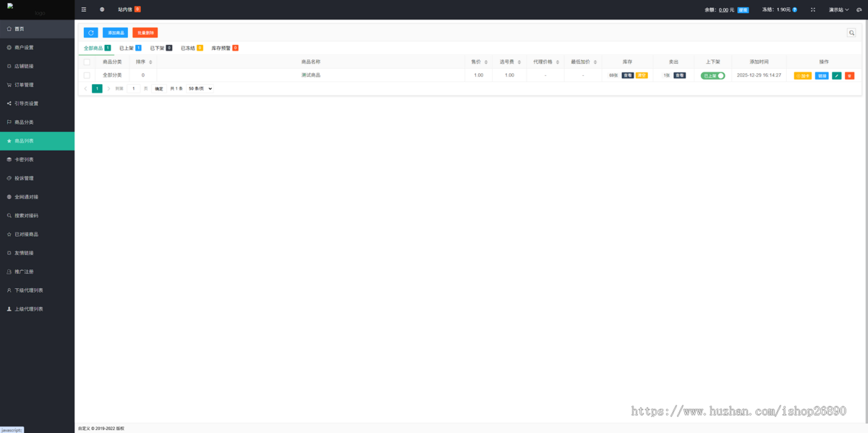Collapse the sidebar using the hamburger icon
Viewport: 868px width, 433px height.
84,9
